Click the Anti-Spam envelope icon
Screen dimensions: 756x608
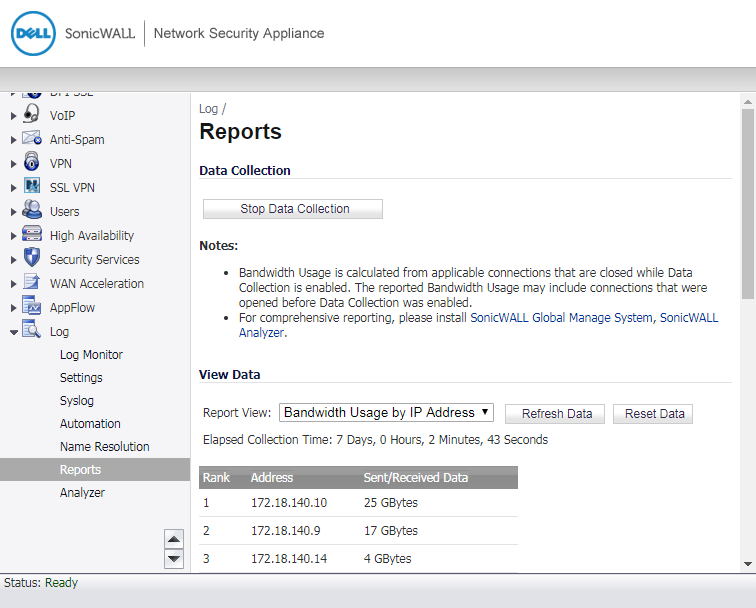[x=32, y=138]
